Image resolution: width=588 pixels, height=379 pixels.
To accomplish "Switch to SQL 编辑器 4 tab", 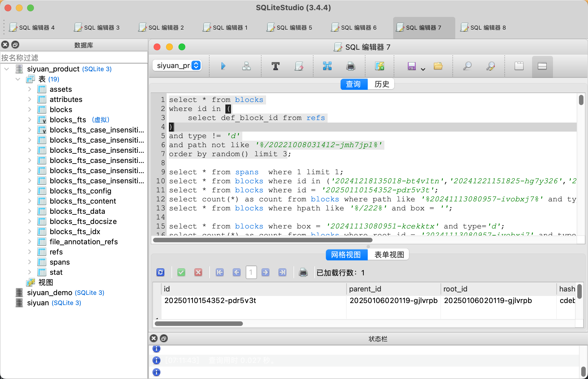I will point(32,28).
